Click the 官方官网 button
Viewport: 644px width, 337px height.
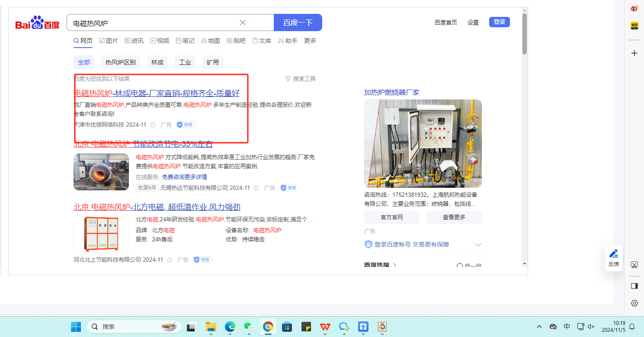point(392,218)
